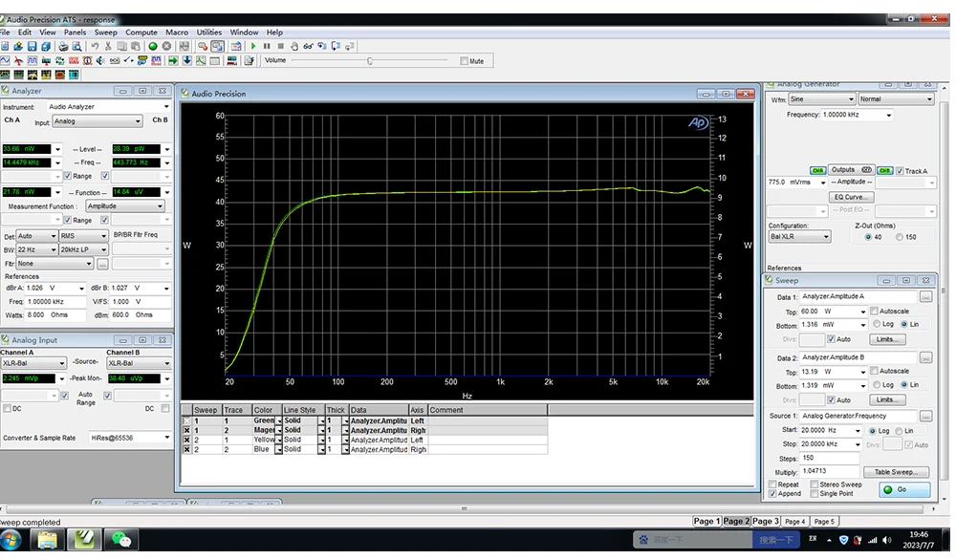Switch to Page 3 tab
This screenshot has width=956, height=560.
tap(765, 522)
